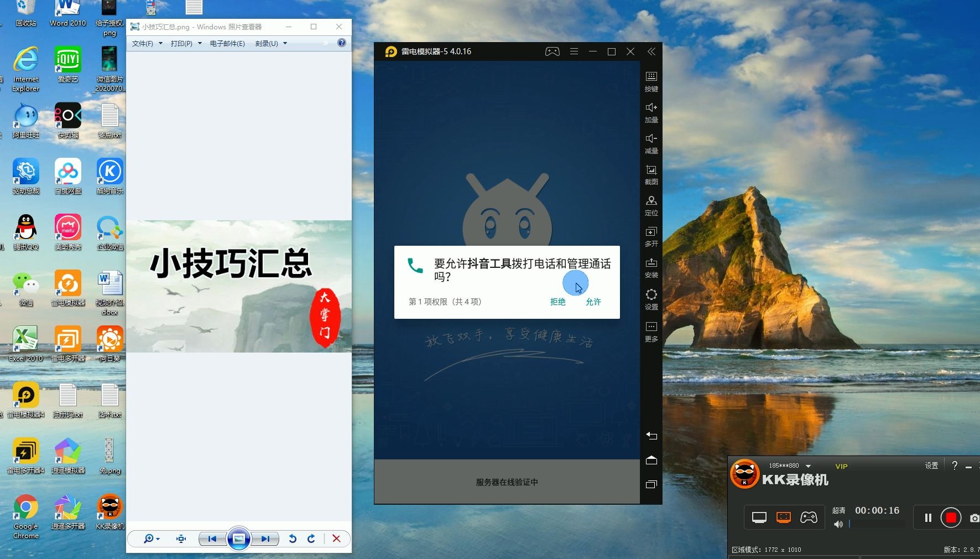
Task: Go to the previous photo
Action: tap(212, 539)
